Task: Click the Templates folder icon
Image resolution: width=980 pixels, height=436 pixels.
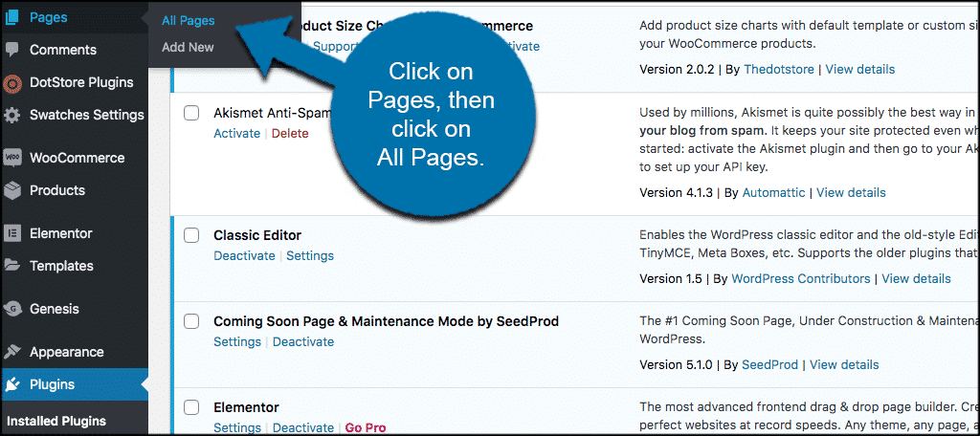Action: [x=11, y=266]
